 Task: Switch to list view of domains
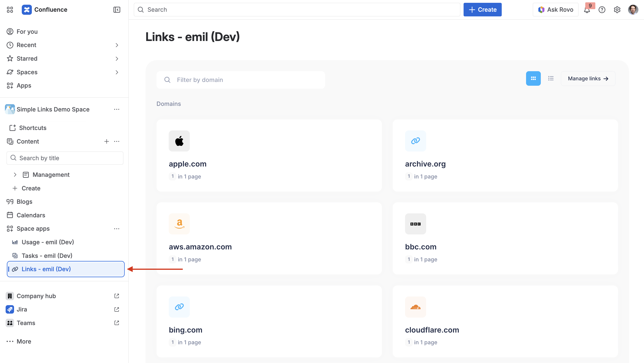tap(551, 78)
